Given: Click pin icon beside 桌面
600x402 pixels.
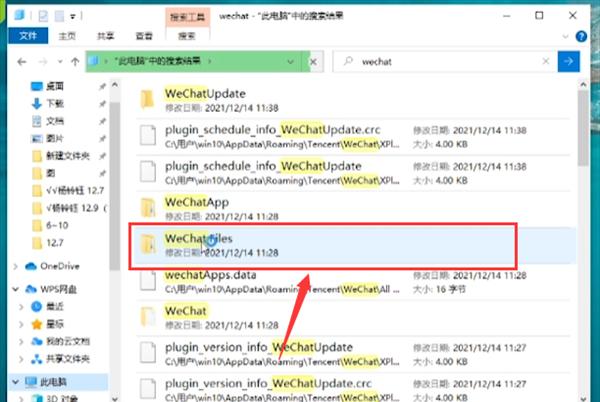Looking at the screenshot, I should [x=102, y=87].
